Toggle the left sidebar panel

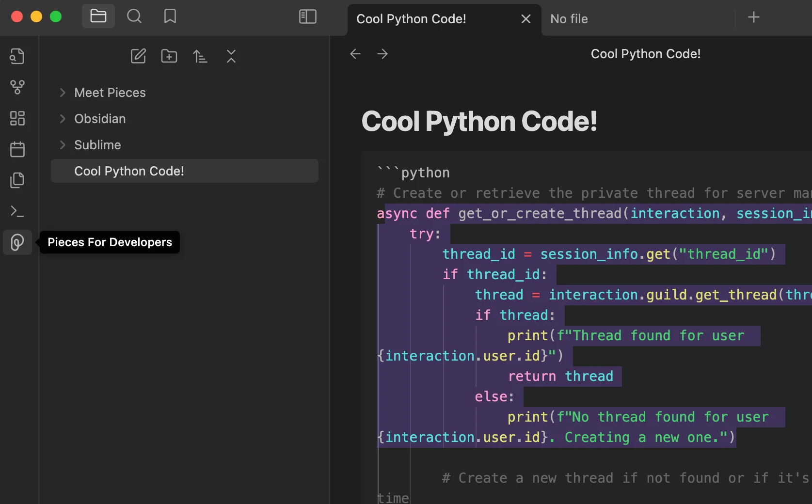(x=308, y=17)
